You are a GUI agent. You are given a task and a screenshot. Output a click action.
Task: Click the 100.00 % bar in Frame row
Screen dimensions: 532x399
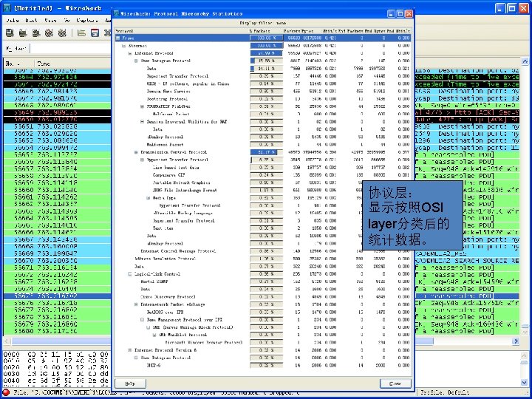coord(266,38)
